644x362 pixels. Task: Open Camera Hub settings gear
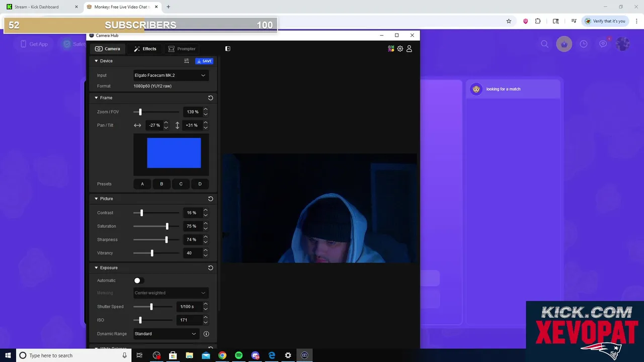point(400,49)
